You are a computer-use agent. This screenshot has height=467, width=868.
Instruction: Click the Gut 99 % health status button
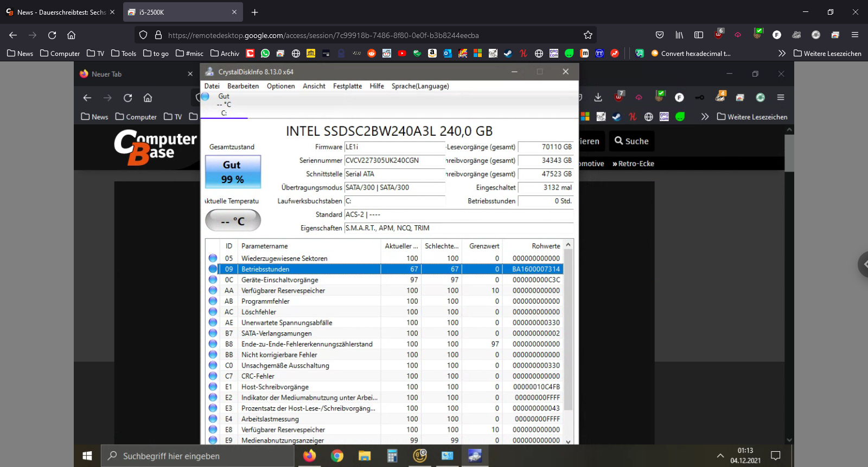click(233, 172)
